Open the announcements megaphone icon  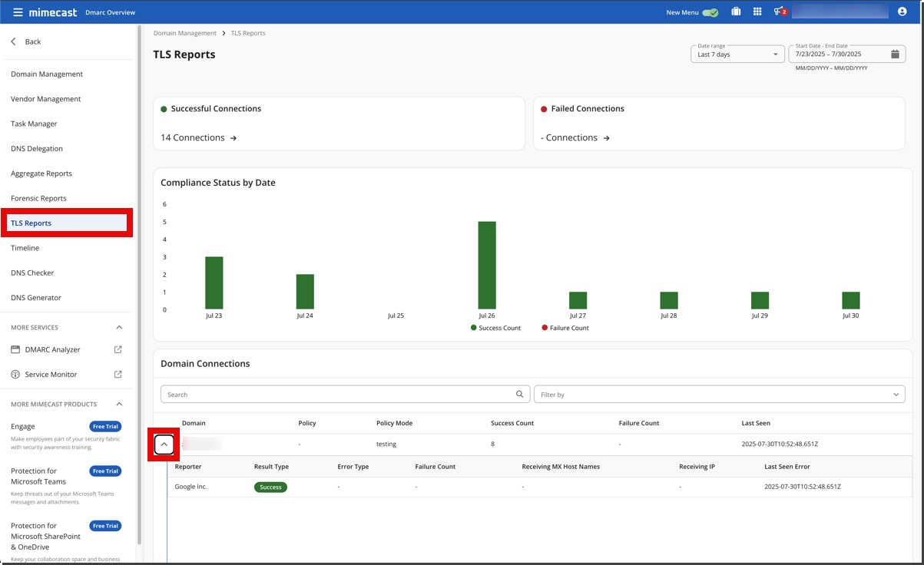(x=780, y=12)
